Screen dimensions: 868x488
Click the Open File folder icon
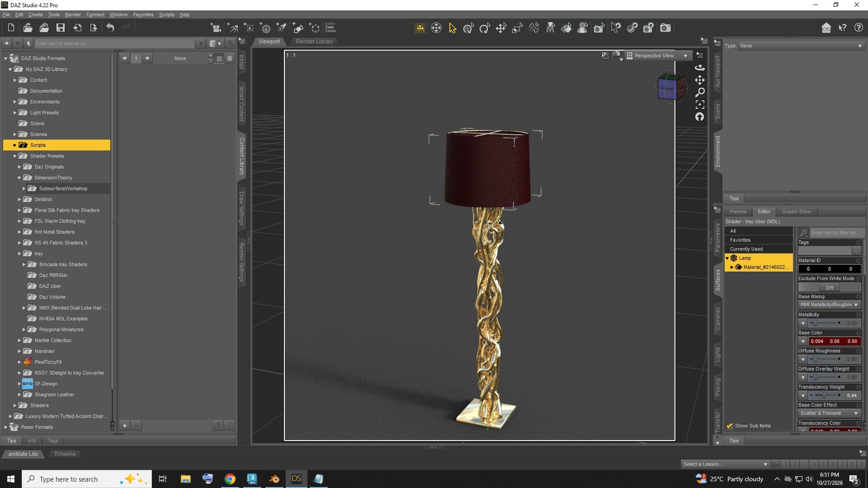pyautogui.click(x=28, y=28)
